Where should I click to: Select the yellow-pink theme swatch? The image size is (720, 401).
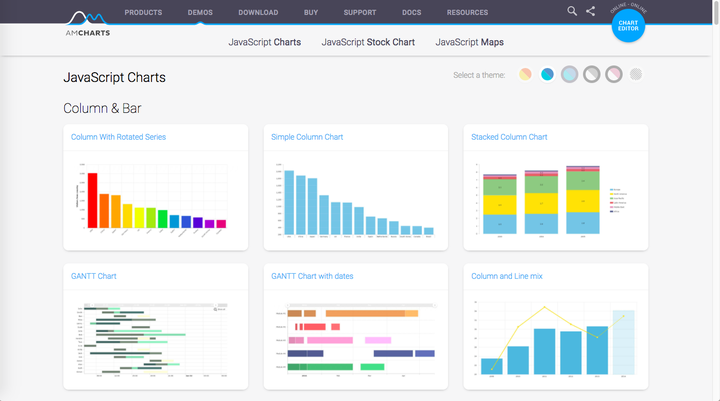point(525,74)
